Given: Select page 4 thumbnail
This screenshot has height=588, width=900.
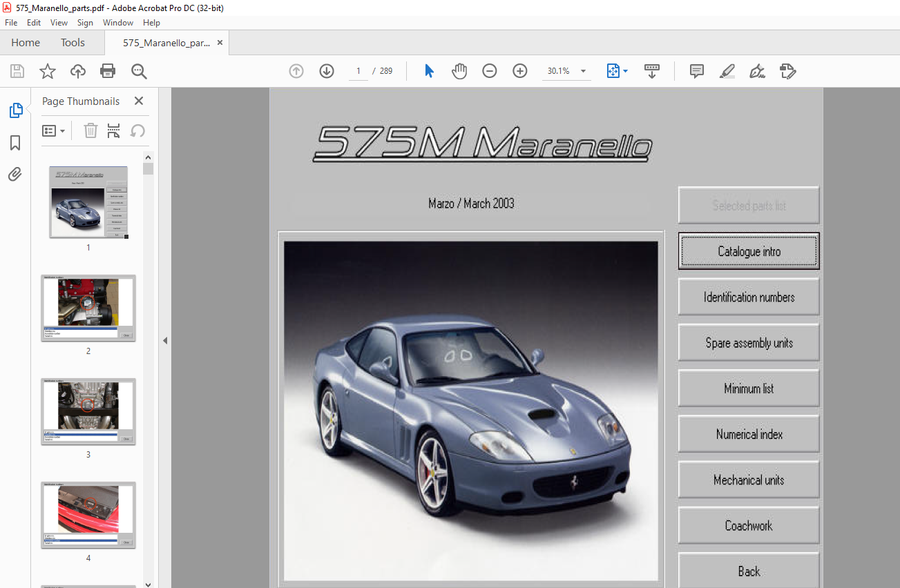Looking at the screenshot, I should 88,515.
